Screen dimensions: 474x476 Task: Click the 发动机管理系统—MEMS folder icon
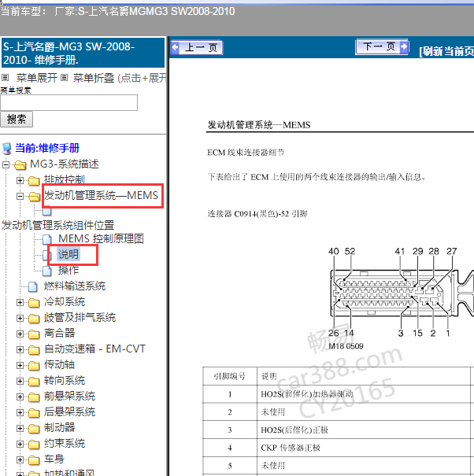(34, 197)
